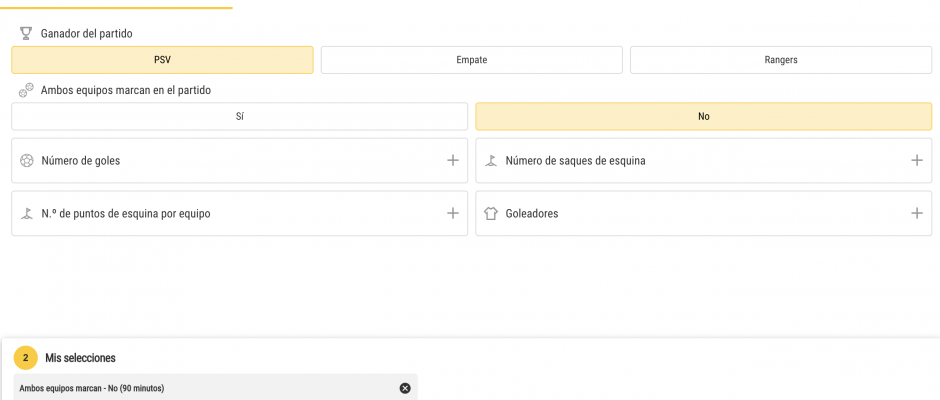Viewport: 940px width, 400px height.
Task: Click the yellow selections count badge
Action: pyautogui.click(x=25, y=358)
